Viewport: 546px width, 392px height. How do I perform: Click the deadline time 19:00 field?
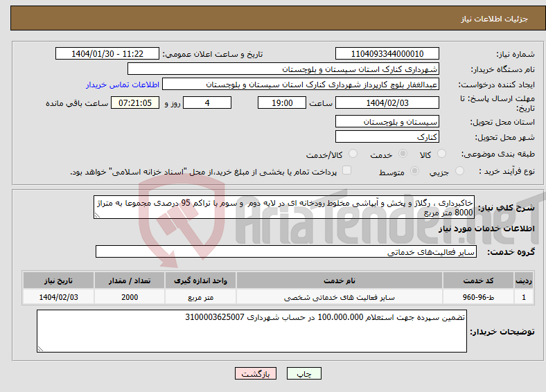pyautogui.click(x=282, y=103)
